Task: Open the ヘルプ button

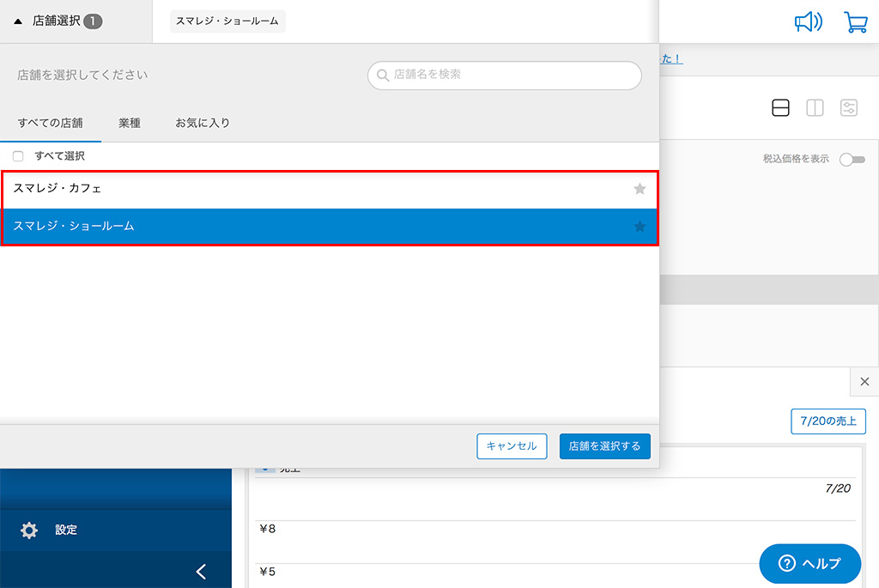Action: pos(810,563)
